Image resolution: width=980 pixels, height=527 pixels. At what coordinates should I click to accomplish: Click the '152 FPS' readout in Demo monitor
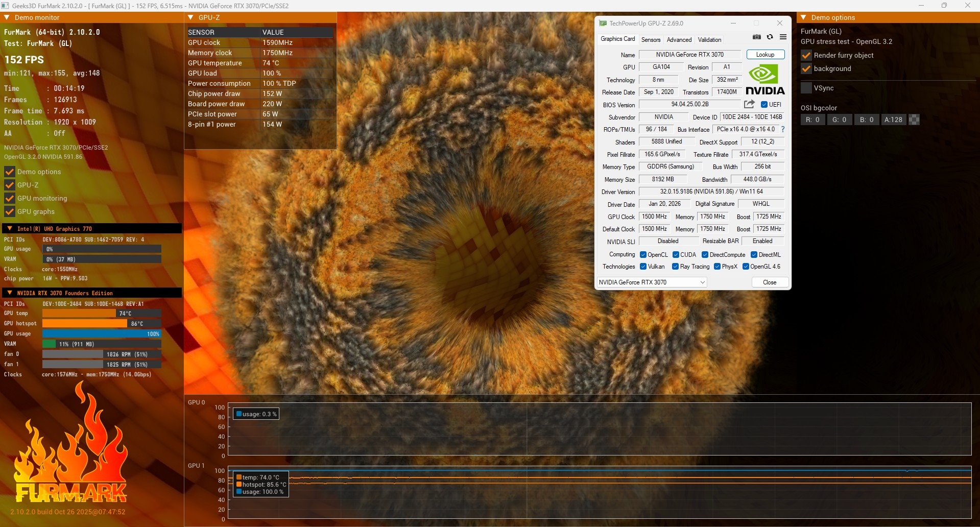(x=24, y=59)
